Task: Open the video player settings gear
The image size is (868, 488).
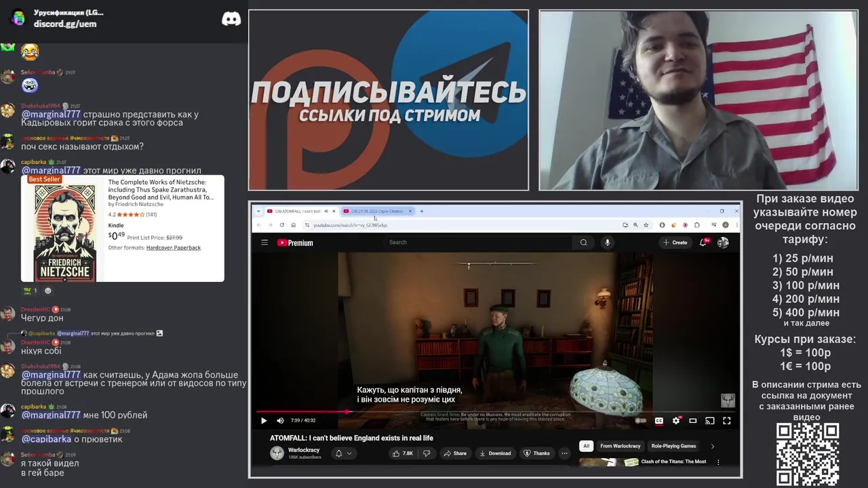Action: coord(675,420)
